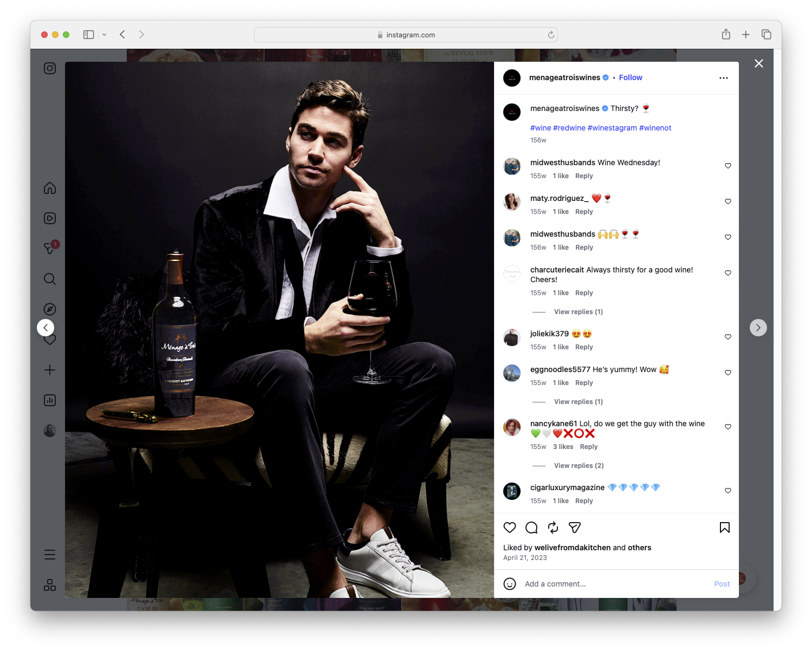Advance to the next photo with the arrow
Viewport: 812px width, 651px height.
[758, 327]
